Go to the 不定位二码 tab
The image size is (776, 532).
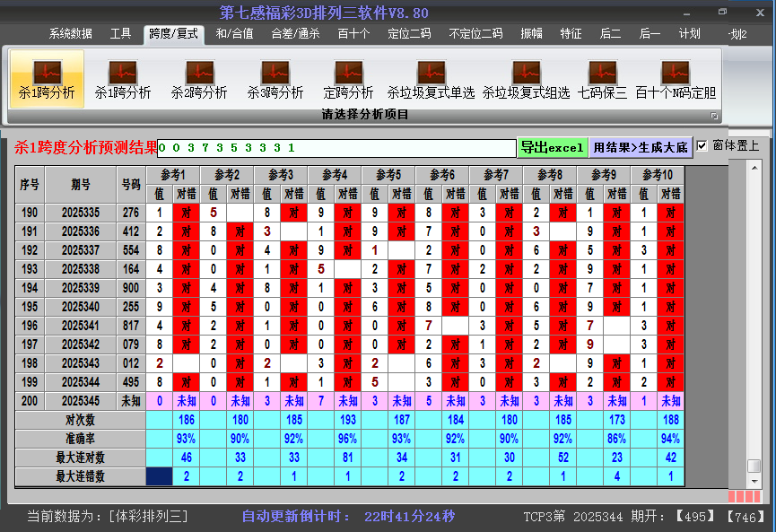(x=475, y=34)
